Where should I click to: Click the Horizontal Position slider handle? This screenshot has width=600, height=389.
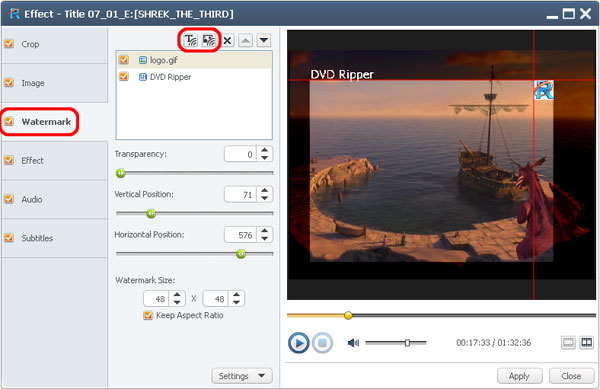coord(241,254)
